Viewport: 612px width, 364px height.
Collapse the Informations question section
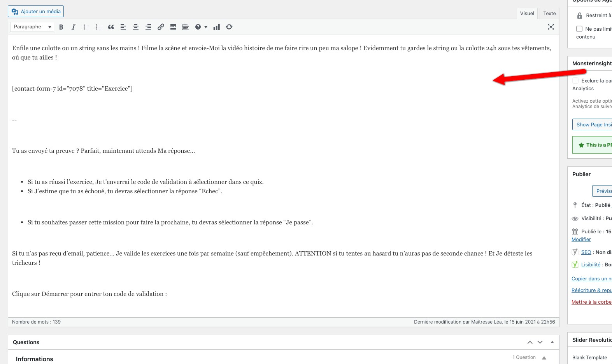(544, 358)
